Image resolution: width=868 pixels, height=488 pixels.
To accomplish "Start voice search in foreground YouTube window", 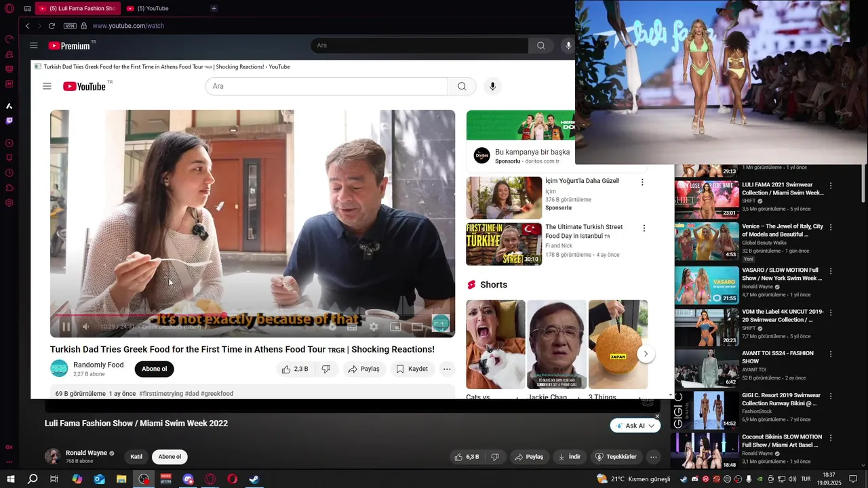I will (x=492, y=86).
